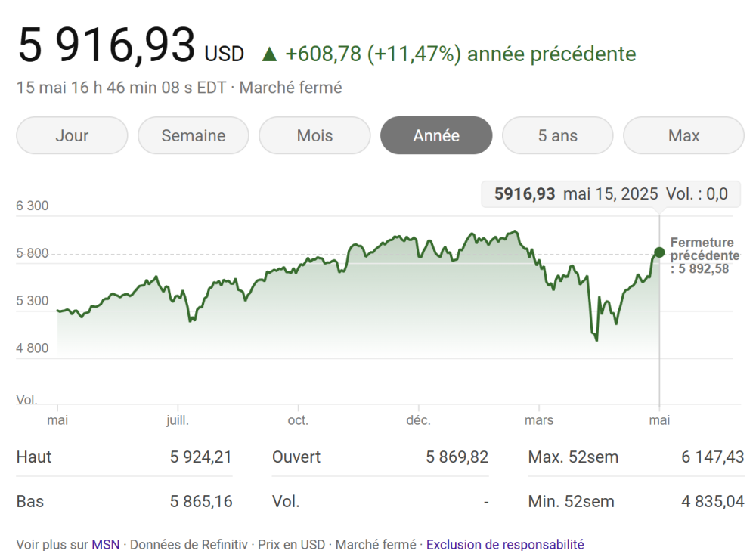Image resolution: width=756 pixels, height=551 pixels.
Task: Click the mars label on the x-axis
Action: click(539, 420)
